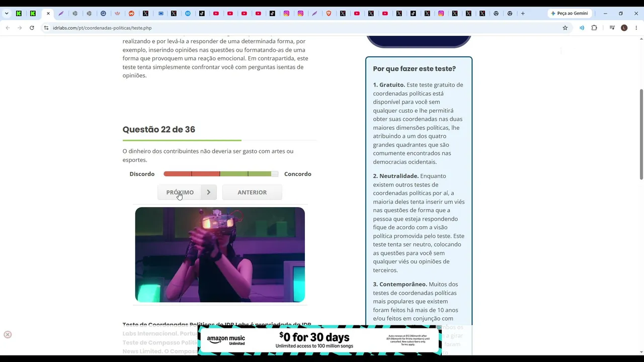
Task: Open the Amazon Music banner ad
Action: [319, 340]
